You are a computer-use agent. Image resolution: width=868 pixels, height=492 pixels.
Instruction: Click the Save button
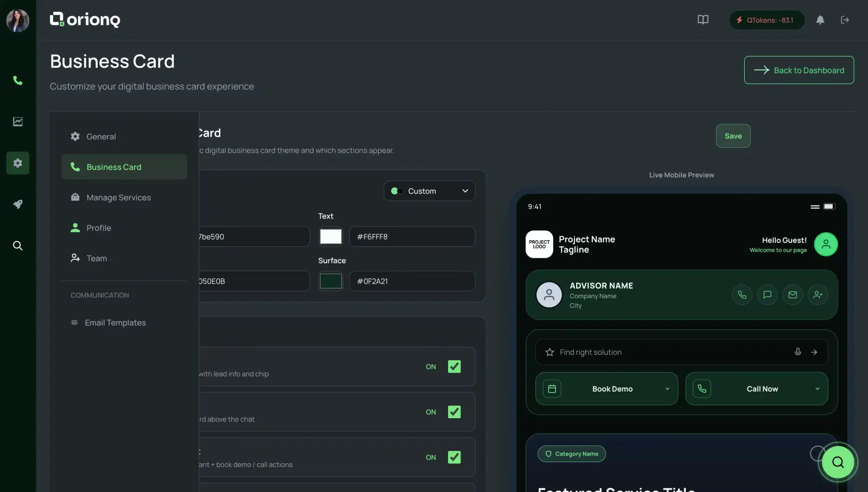[733, 136]
